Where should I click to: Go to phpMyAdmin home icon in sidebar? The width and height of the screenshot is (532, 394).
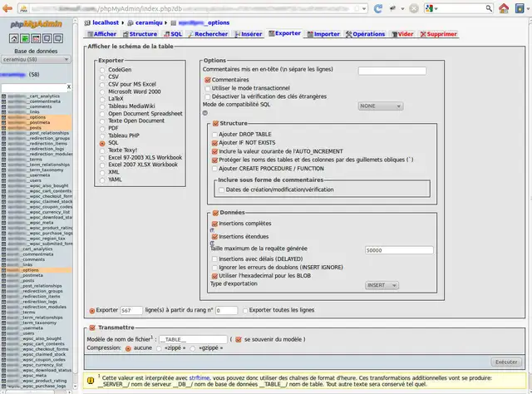[14, 39]
